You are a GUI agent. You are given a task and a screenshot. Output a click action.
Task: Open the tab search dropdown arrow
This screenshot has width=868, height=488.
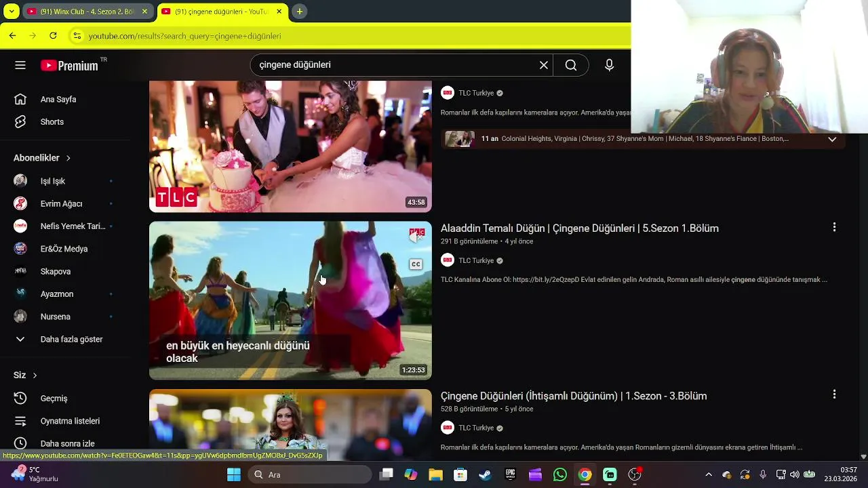[11, 12]
